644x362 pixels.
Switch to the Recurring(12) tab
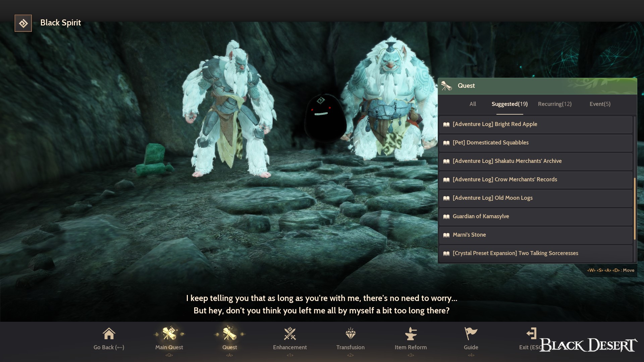pyautogui.click(x=555, y=104)
